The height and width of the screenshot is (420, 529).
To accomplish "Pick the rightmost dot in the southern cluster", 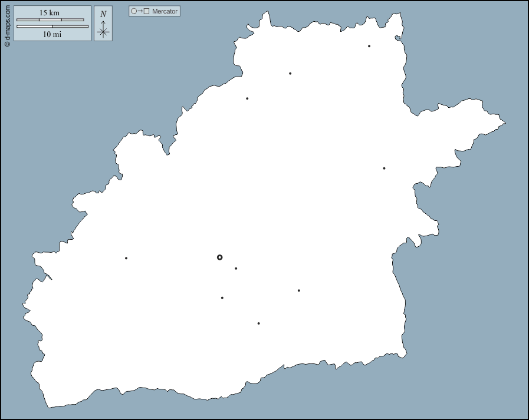I will pyautogui.click(x=299, y=290).
